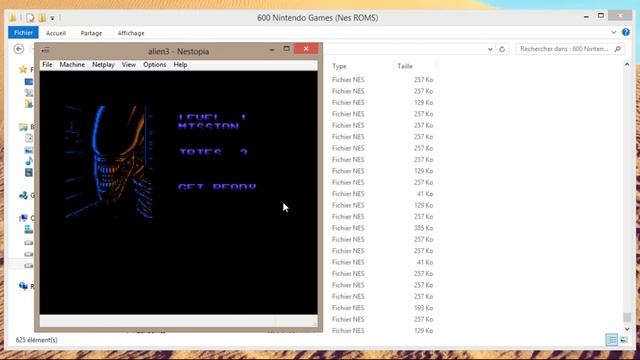Refresh the folder with the refresh icon
Viewport: 640px width, 360px height.
[x=502, y=49]
